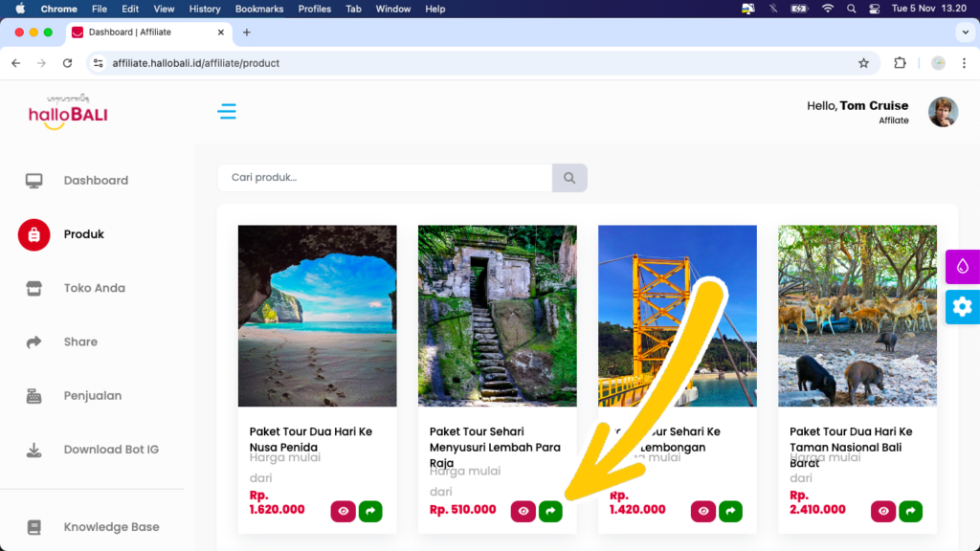Click title Paket Tour Dua Hari Ke Taman Nasional Bali Barat

(851, 448)
